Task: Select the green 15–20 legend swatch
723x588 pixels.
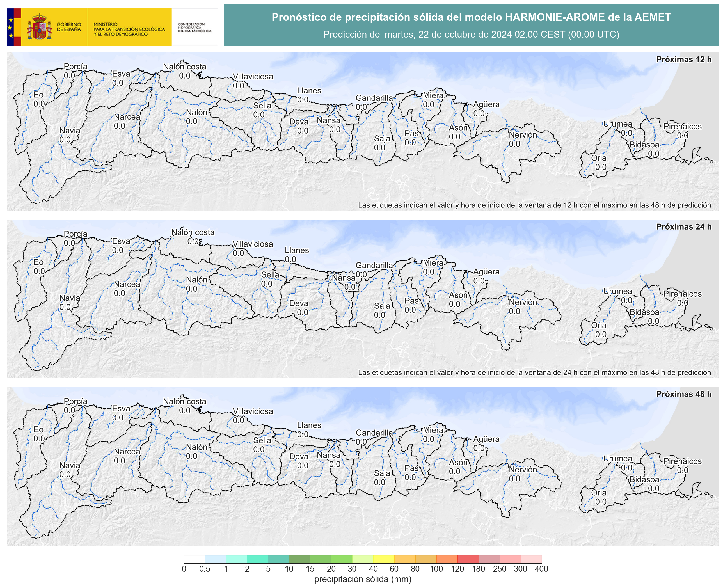Action: coord(321,559)
